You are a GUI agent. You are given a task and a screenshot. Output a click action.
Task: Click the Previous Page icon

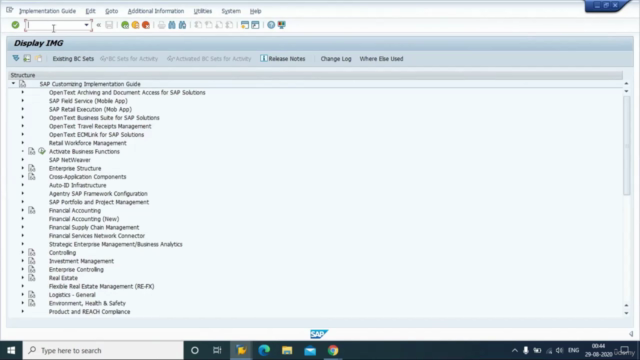point(209,25)
